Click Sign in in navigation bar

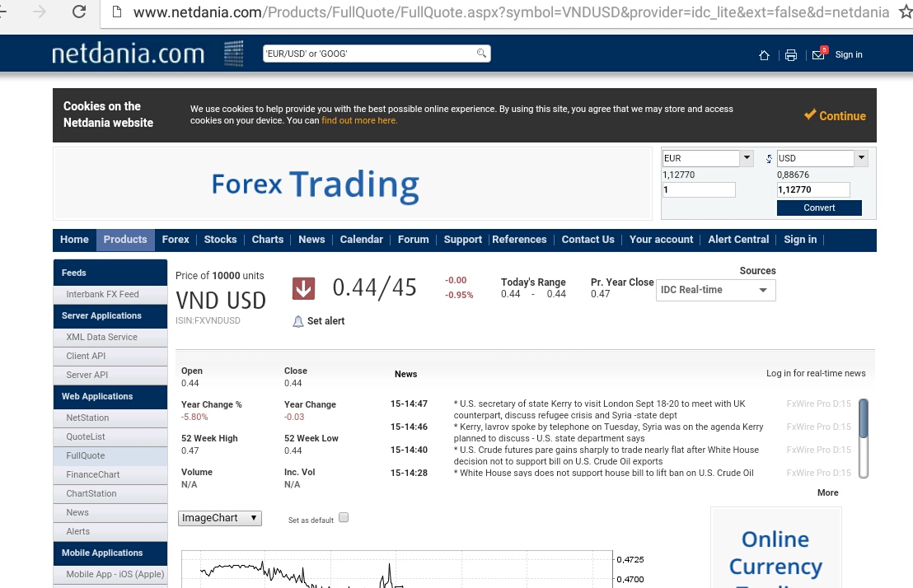800,240
